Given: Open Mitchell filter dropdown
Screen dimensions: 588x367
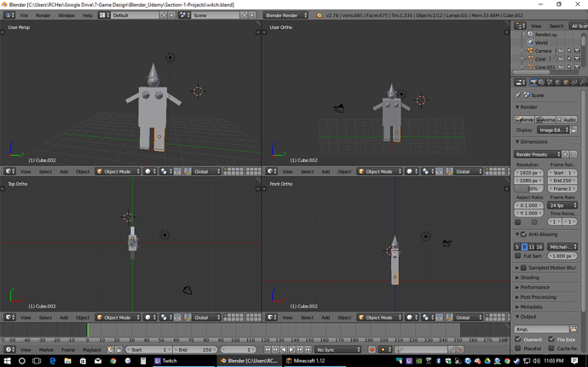Looking at the screenshot, I should click(x=562, y=247).
